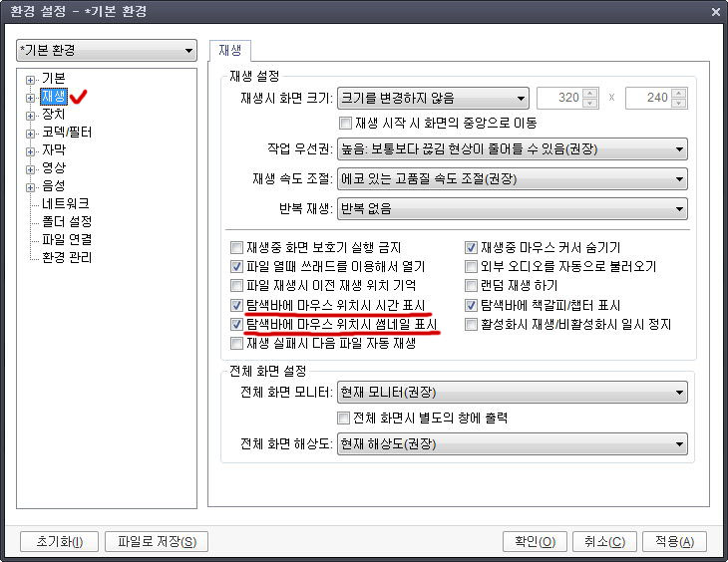
Task: Uncheck 파일 열때 쓰래드를 이용해서 열기
Action: click(236, 266)
